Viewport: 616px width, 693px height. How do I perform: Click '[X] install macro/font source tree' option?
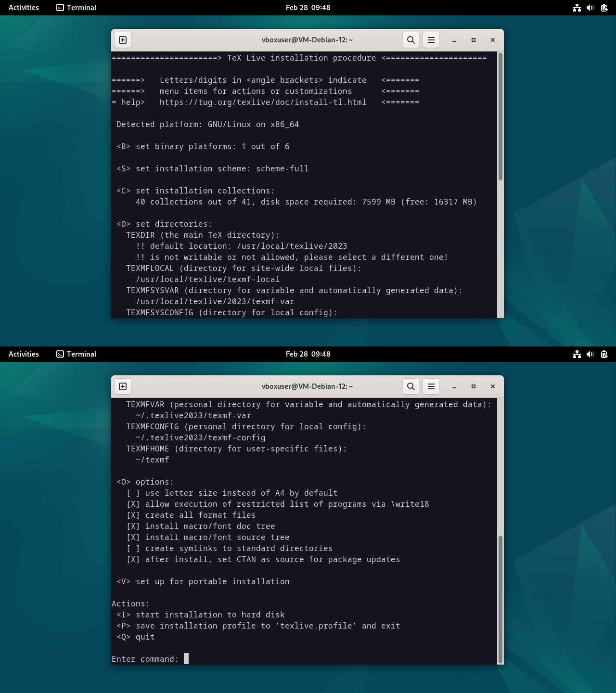208,537
